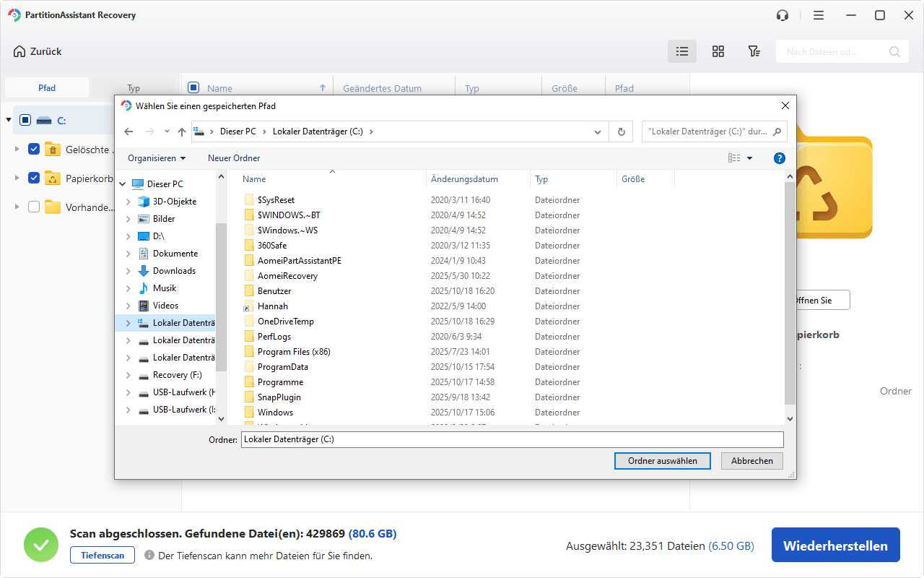Click the home icon next to Zurück
This screenshot has height=578, width=924.
point(19,51)
